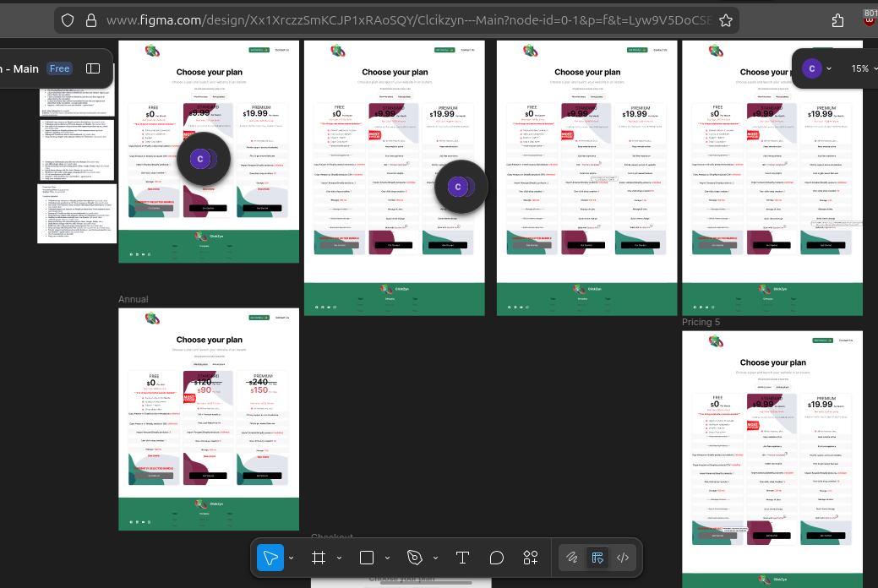
Task: Select the Rectangle shape tool
Action: click(367, 558)
